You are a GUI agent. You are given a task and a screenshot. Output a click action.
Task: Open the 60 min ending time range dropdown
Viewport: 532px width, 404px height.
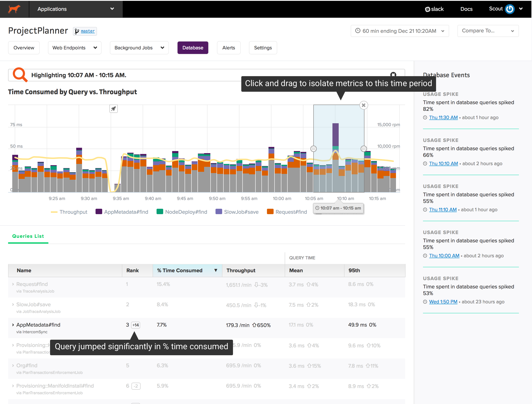pyautogui.click(x=400, y=31)
